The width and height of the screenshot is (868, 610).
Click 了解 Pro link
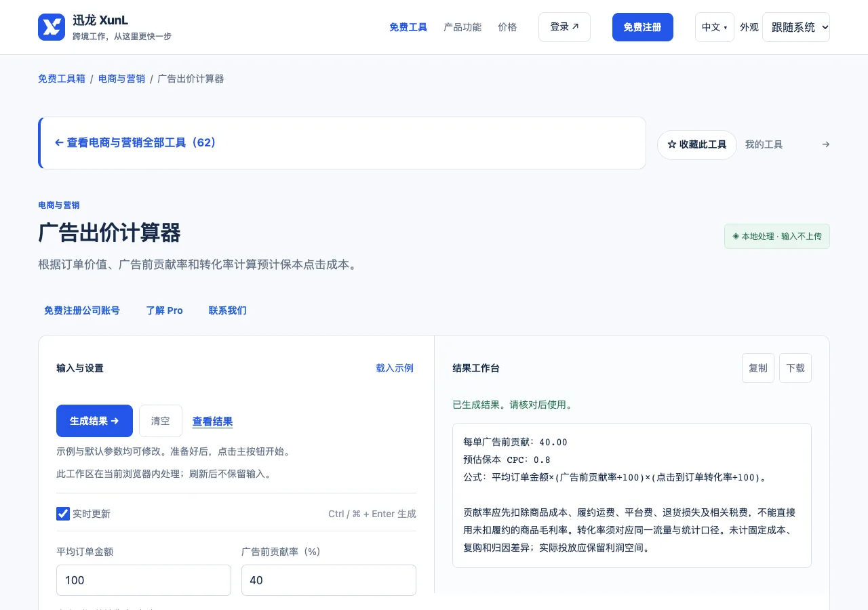164,310
